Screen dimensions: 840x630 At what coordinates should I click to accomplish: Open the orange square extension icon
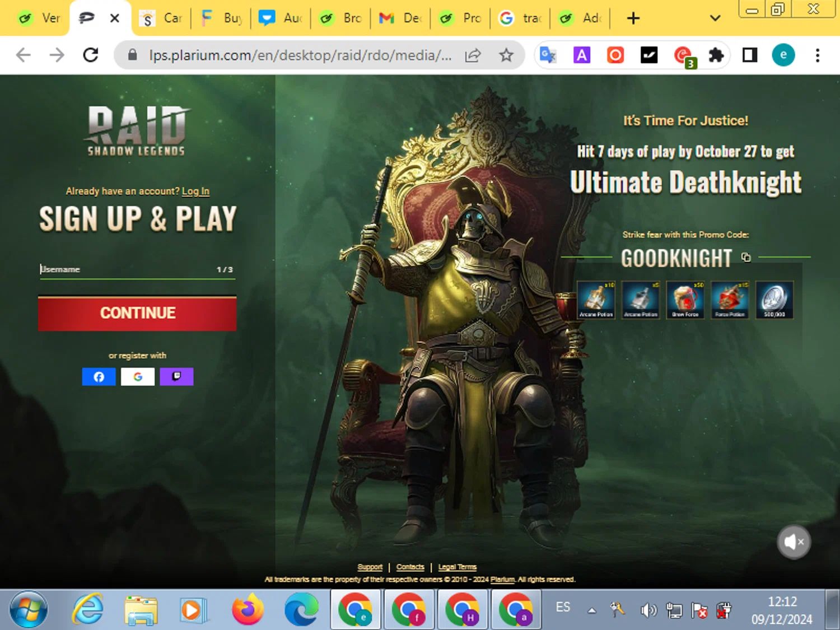pos(615,55)
